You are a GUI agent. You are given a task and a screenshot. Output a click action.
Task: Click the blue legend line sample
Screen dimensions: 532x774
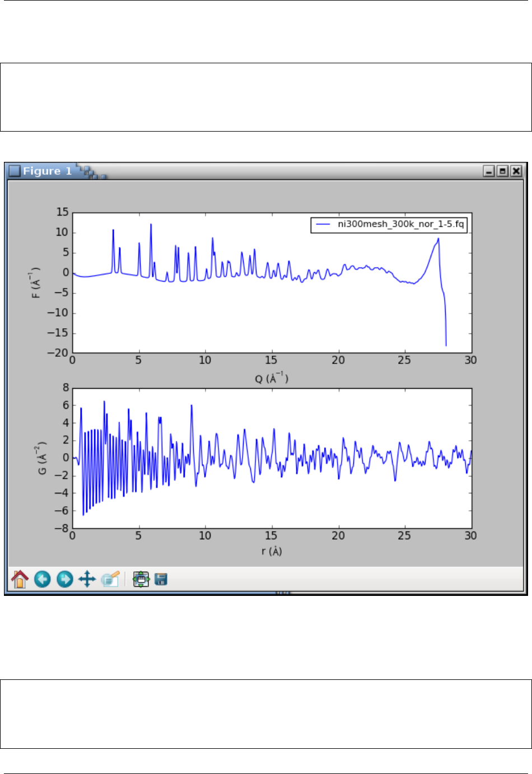324,225
